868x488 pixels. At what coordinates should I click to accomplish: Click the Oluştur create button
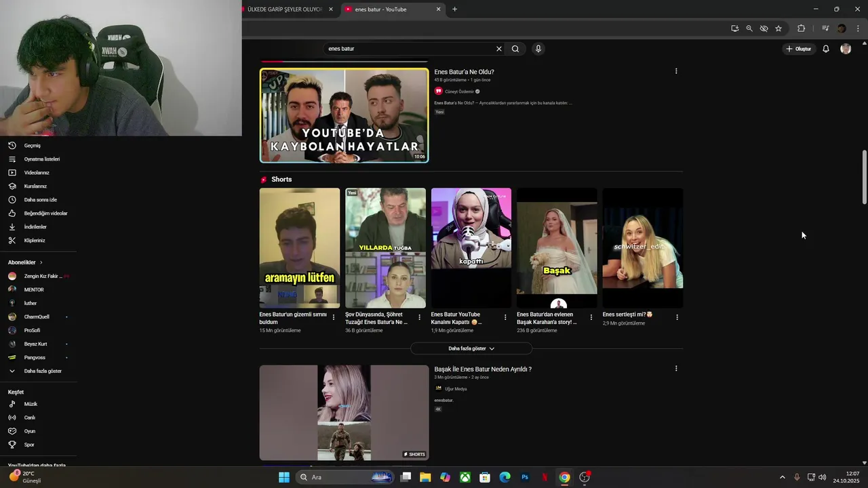point(799,49)
